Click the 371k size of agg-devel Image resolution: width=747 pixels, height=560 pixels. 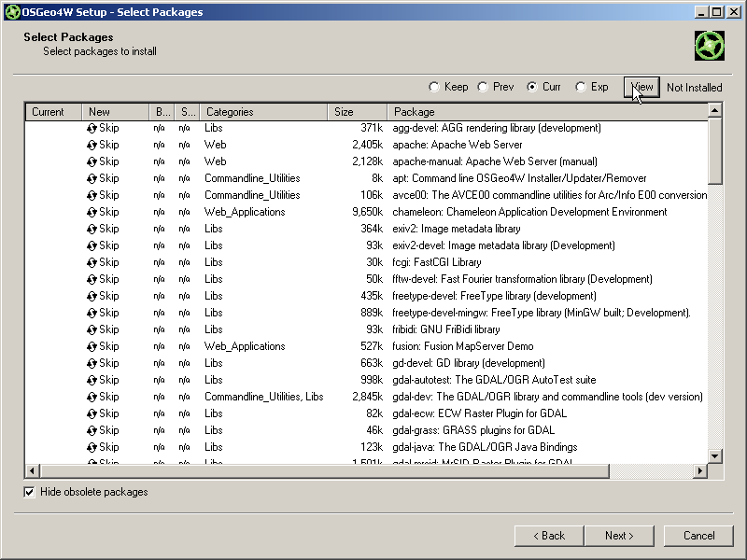[372, 128]
